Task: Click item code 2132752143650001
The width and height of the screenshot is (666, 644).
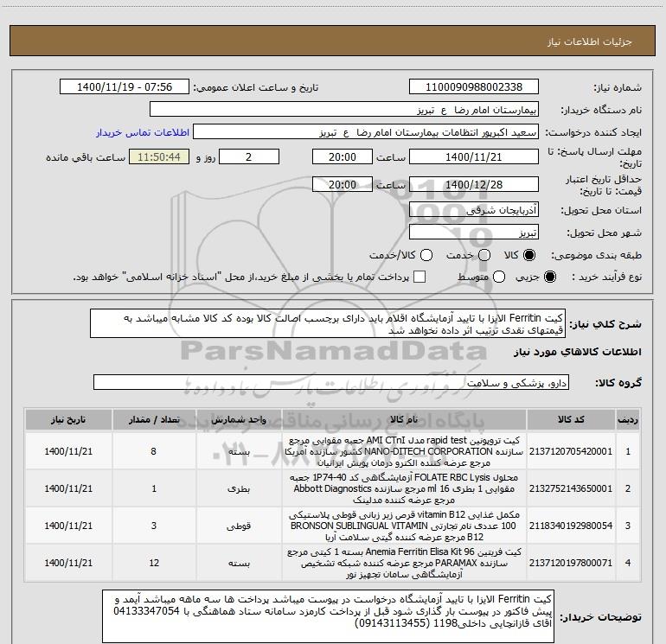Action: (571, 488)
